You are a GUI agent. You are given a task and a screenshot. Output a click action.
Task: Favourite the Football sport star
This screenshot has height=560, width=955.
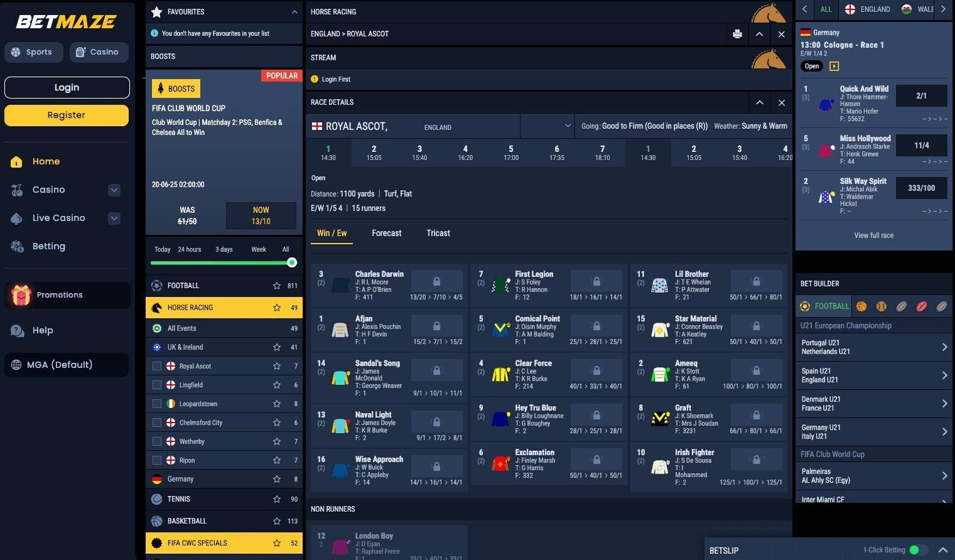pyautogui.click(x=276, y=286)
